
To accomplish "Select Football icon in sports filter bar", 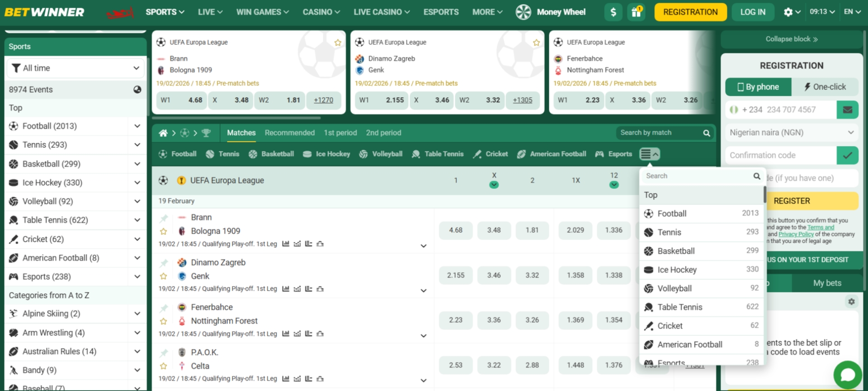I will [163, 154].
